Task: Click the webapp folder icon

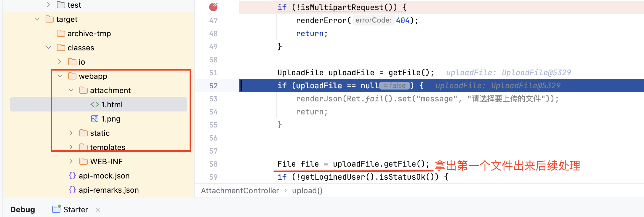Action: (72, 76)
